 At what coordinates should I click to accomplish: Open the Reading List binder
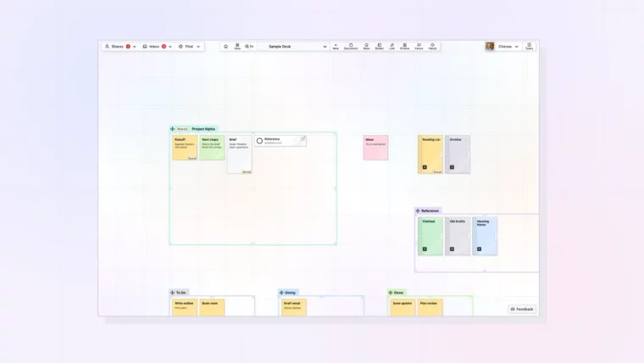tap(430, 154)
